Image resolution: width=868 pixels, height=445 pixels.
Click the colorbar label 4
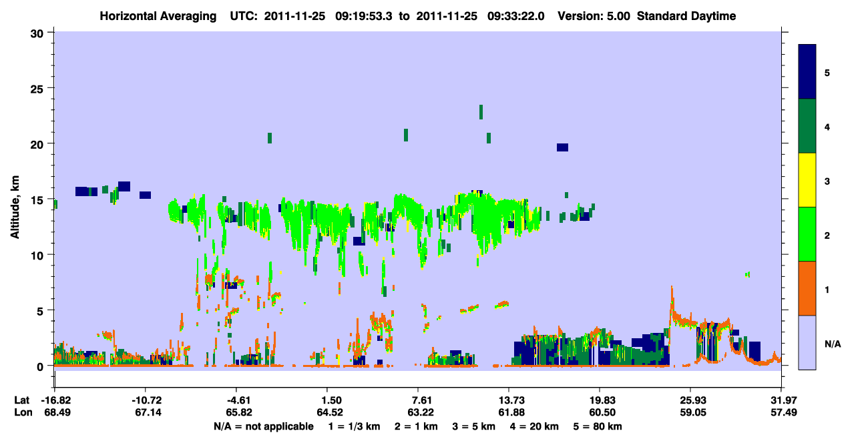pyautogui.click(x=827, y=126)
